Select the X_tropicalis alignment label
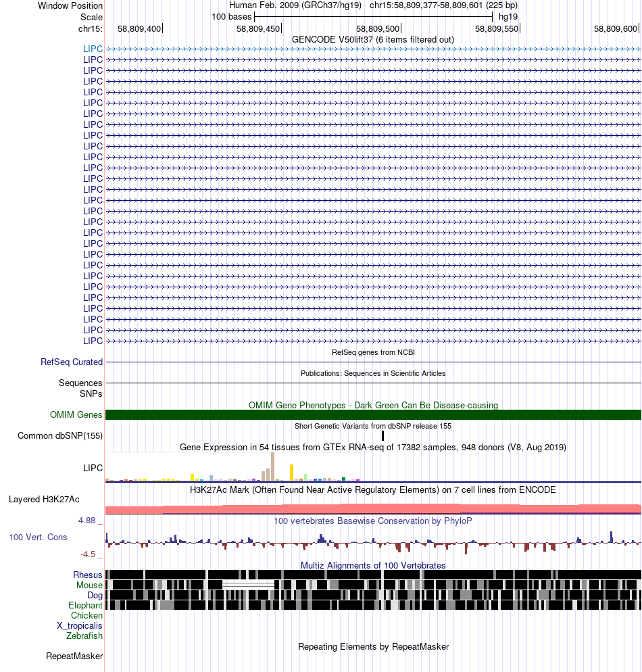642x672 pixels. coord(80,626)
